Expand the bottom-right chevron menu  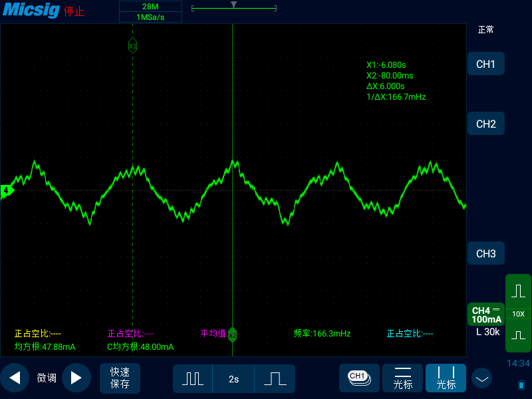(481, 378)
